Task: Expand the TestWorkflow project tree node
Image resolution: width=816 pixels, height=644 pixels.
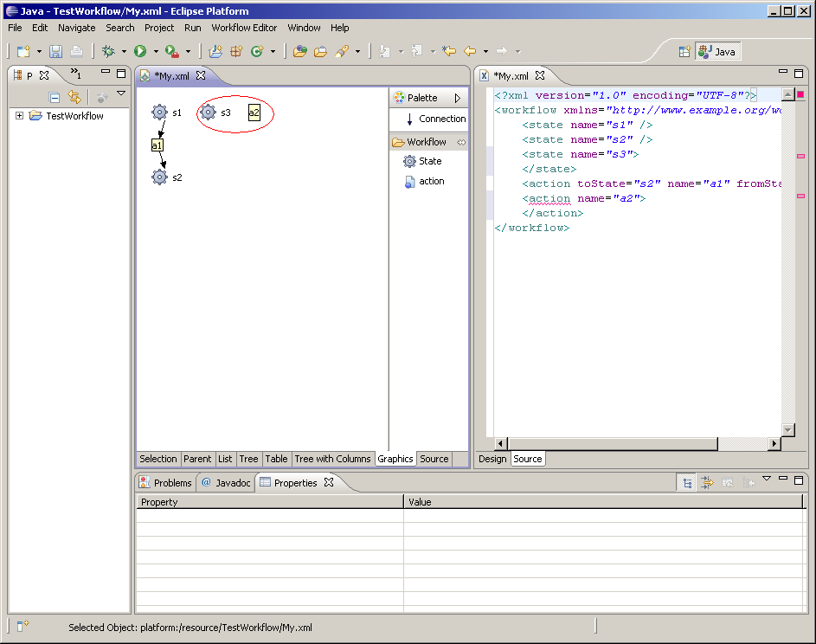Action: tap(20, 116)
